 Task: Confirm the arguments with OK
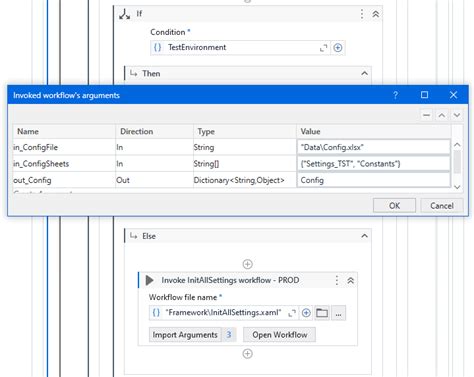coord(394,206)
